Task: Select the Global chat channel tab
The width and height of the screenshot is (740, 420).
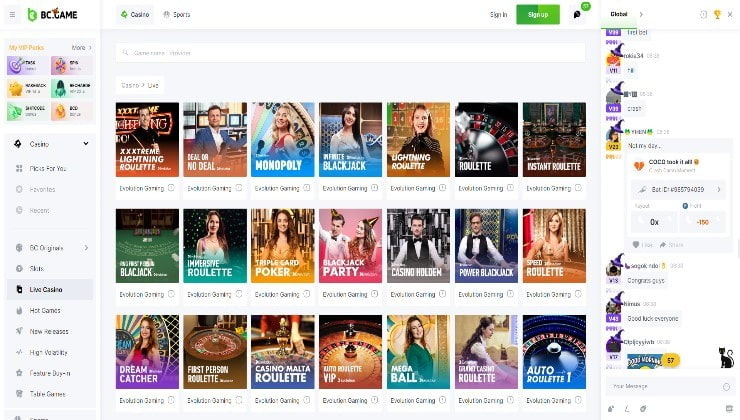Action: pos(619,14)
